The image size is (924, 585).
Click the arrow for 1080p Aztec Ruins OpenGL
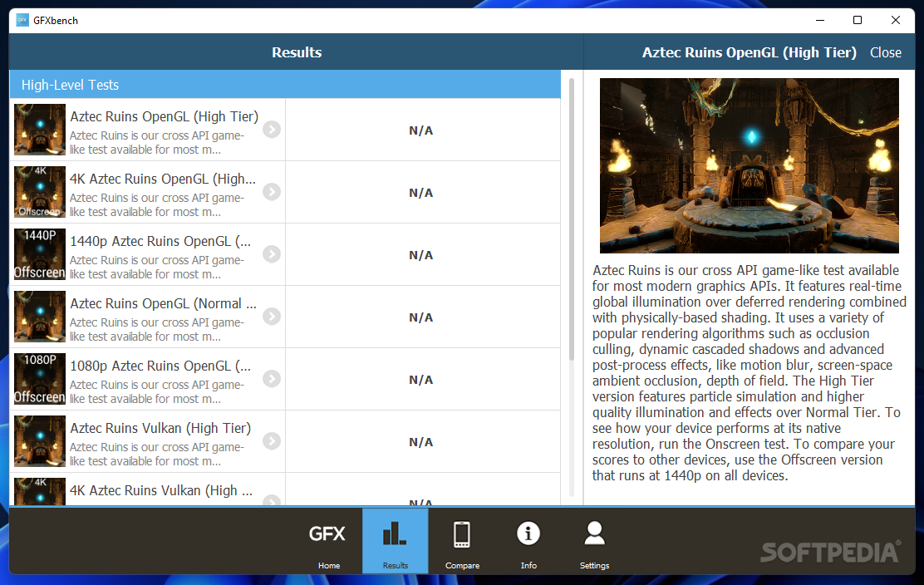[272, 379]
